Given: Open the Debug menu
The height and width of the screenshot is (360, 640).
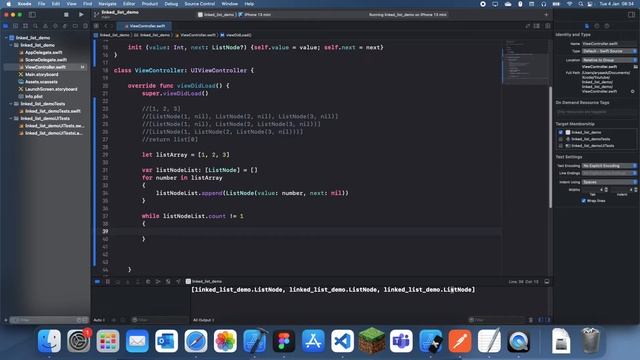Looking at the screenshot, I should point(171,4).
